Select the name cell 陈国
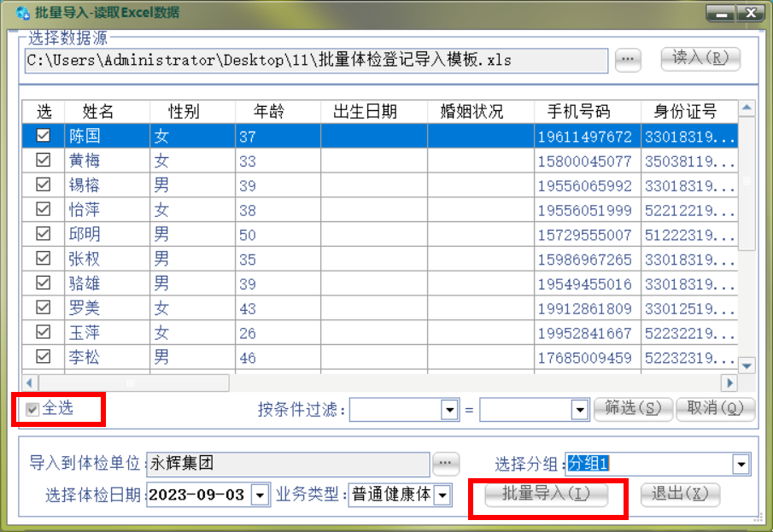The height and width of the screenshot is (532, 773). coord(107,136)
